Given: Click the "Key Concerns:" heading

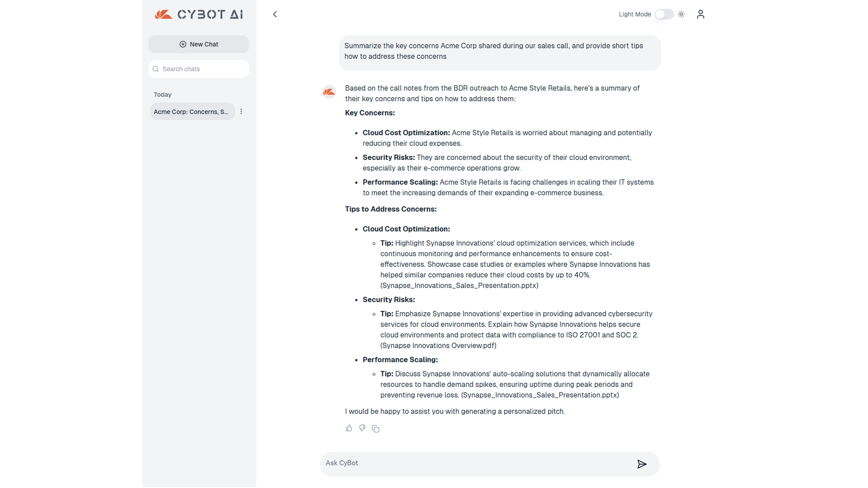Looking at the screenshot, I should point(370,113).
